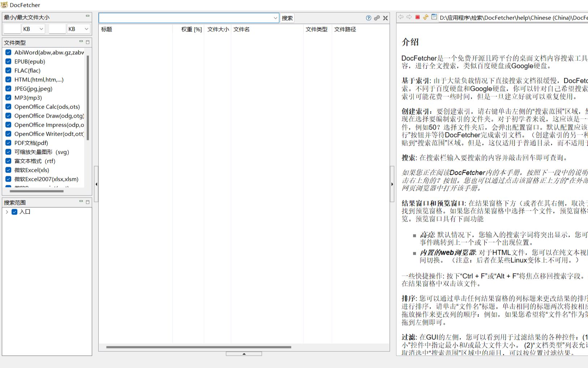
Task: Open the help manual question mark icon
Action: pyautogui.click(x=368, y=18)
